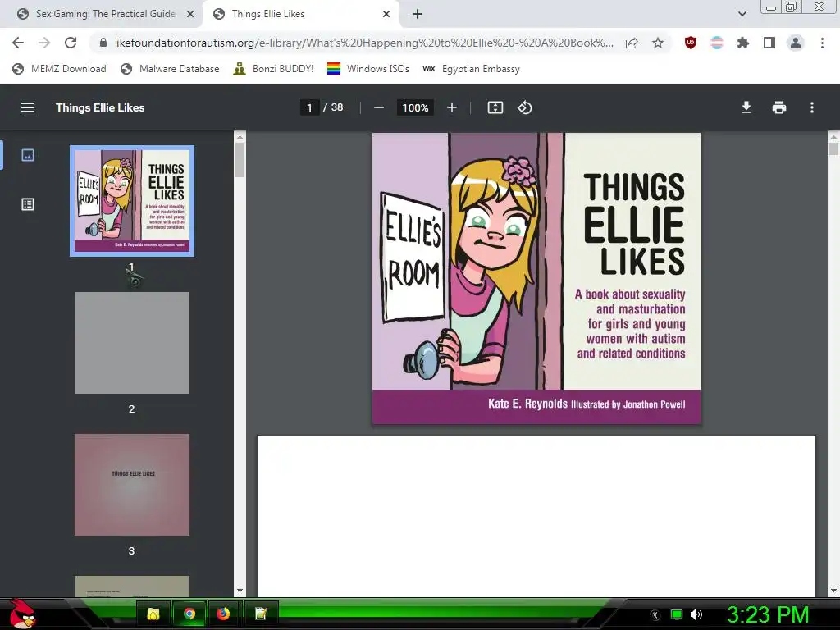Click the Things Ellie Likes document title
The image size is (840, 630).
(x=100, y=107)
